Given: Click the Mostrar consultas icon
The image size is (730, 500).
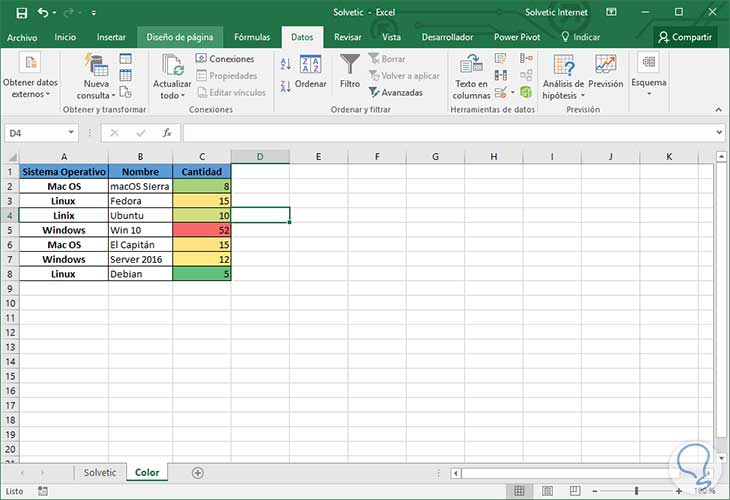Looking at the screenshot, I should [126, 59].
